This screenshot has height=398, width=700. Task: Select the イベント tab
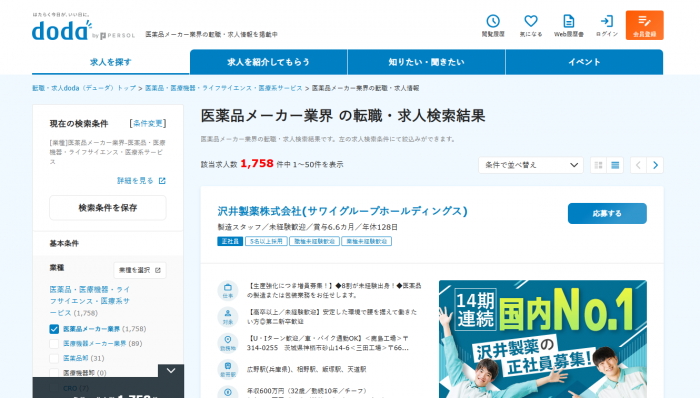point(584,62)
